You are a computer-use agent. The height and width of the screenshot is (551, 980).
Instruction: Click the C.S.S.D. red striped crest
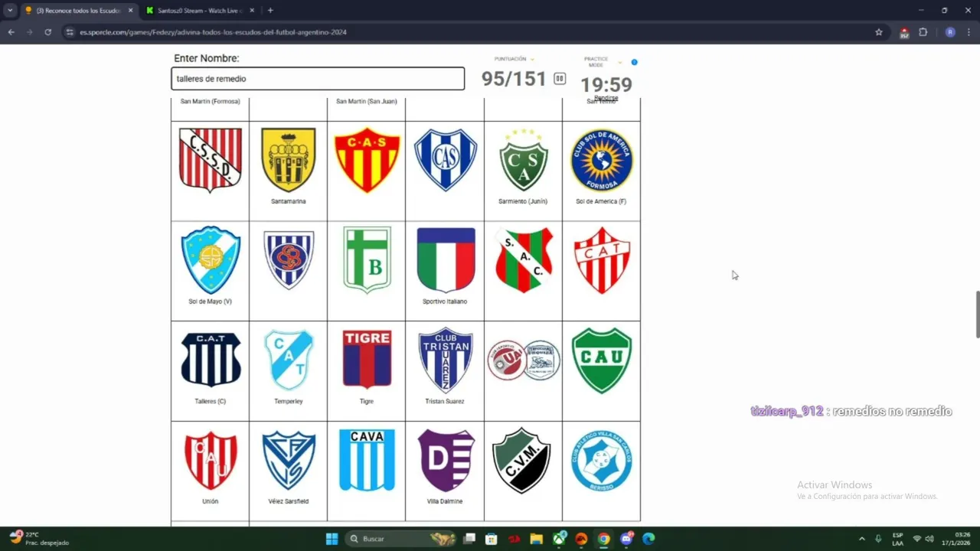click(211, 159)
